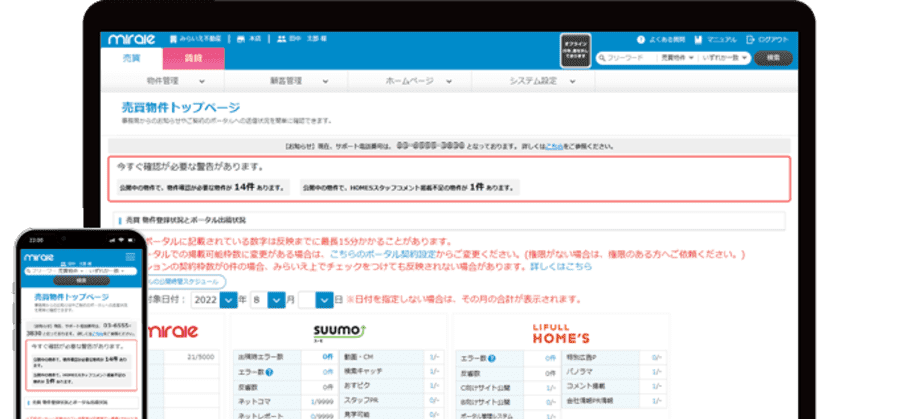This screenshot has height=419, width=900.
Task: Click the store icon beside 本店
Action: [240, 40]
